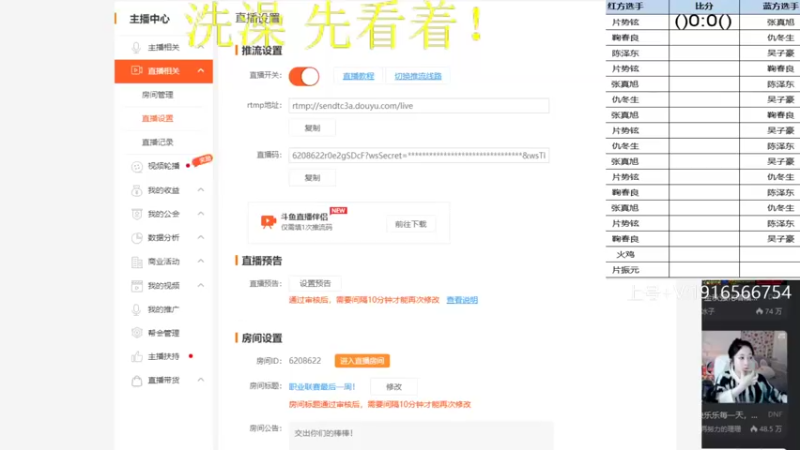The image size is (800, 450).
Task: Click the 帮会管理 gear icon
Action: (x=137, y=333)
